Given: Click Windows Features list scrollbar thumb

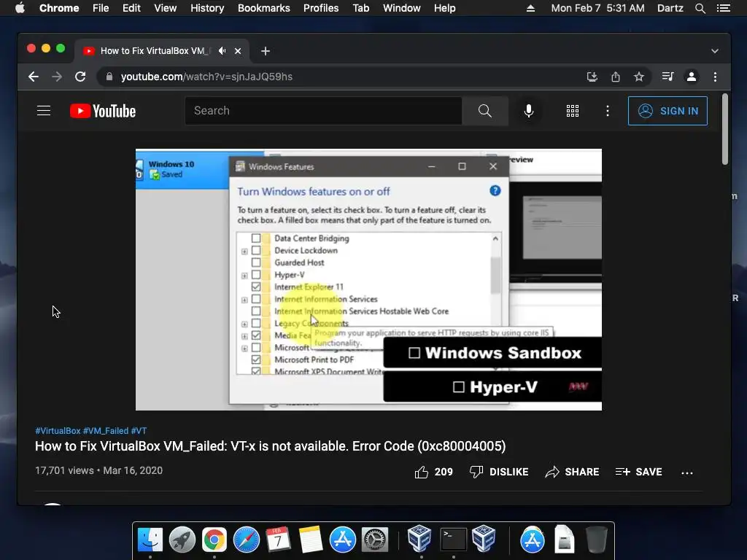Looking at the screenshot, I should (495, 275).
